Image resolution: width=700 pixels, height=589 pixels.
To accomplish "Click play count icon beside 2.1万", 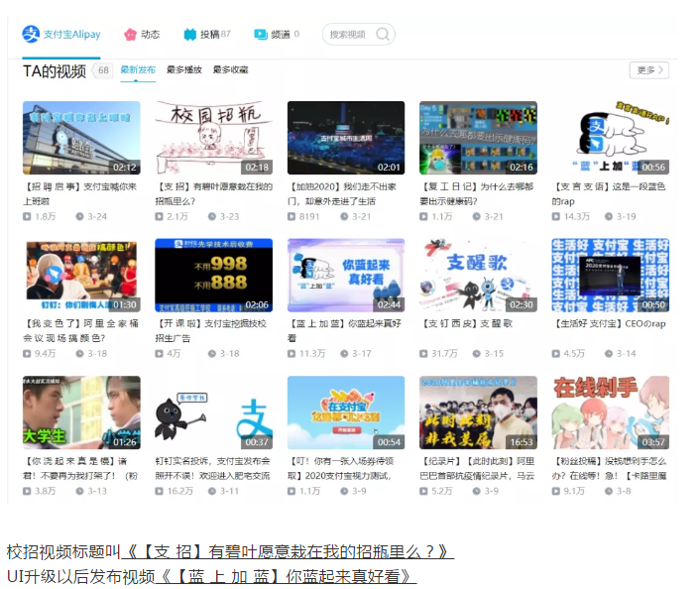I will [x=159, y=216].
